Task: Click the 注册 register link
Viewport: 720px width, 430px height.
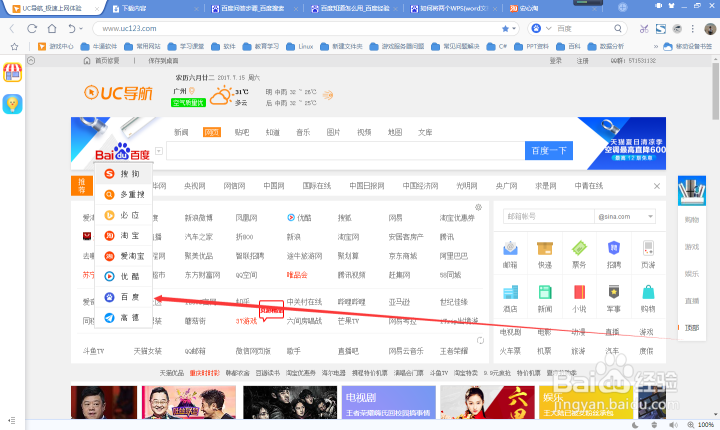Action: pos(583,61)
